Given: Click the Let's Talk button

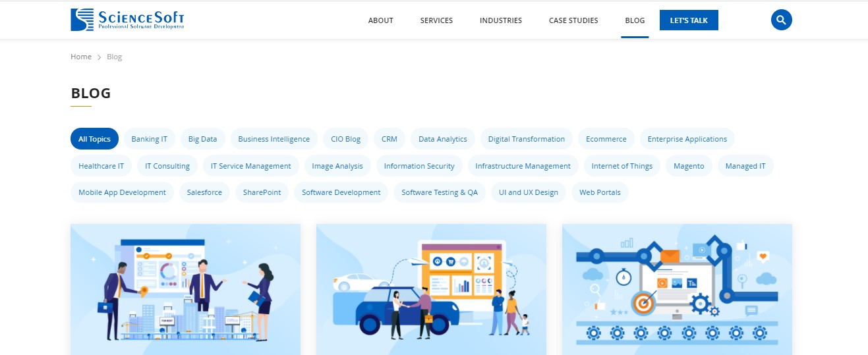Looking at the screenshot, I should pyautogui.click(x=689, y=20).
